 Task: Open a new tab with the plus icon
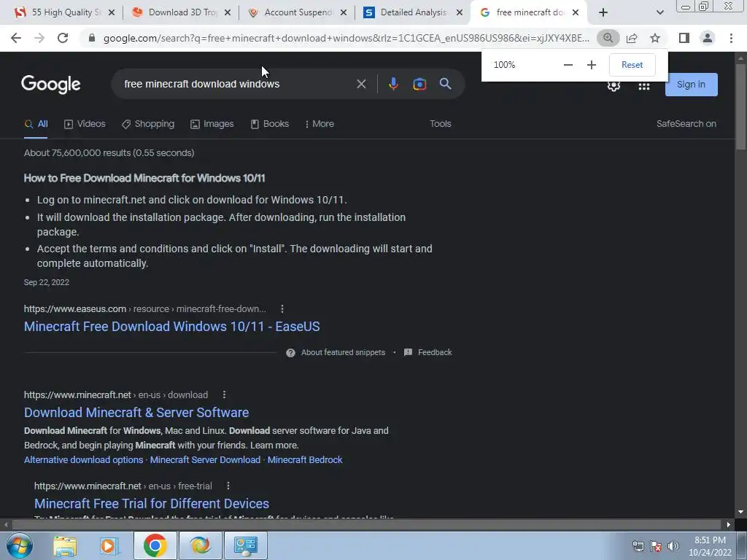coord(603,13)
